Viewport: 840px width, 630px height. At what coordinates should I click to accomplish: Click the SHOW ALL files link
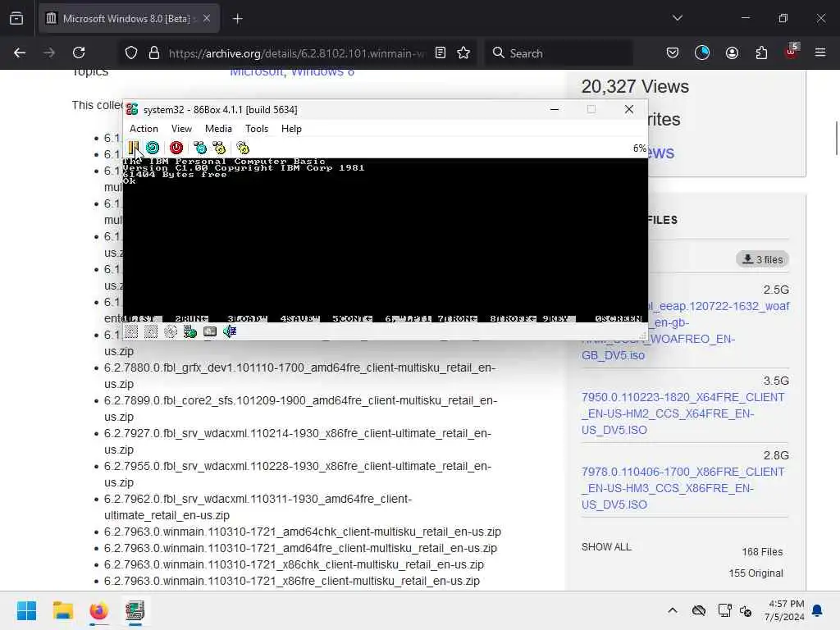pos(606,547)
